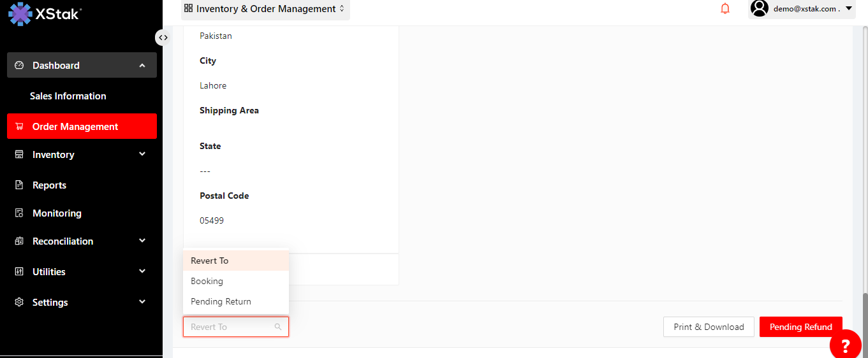Click the Order Management cart icon
Viewport: 868px width, 358px height.
[19, 127]
